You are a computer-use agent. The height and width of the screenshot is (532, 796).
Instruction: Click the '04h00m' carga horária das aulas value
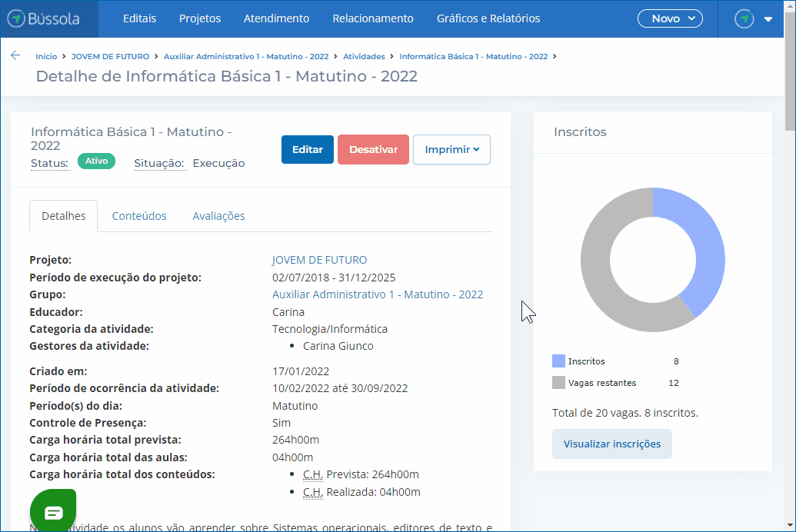tap(292, 457)
